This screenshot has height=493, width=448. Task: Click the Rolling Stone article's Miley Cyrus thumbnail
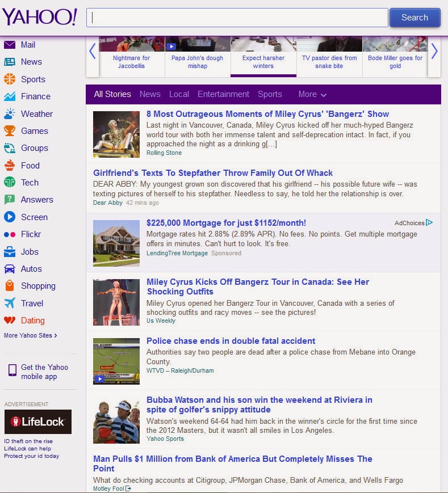(116, 134)
